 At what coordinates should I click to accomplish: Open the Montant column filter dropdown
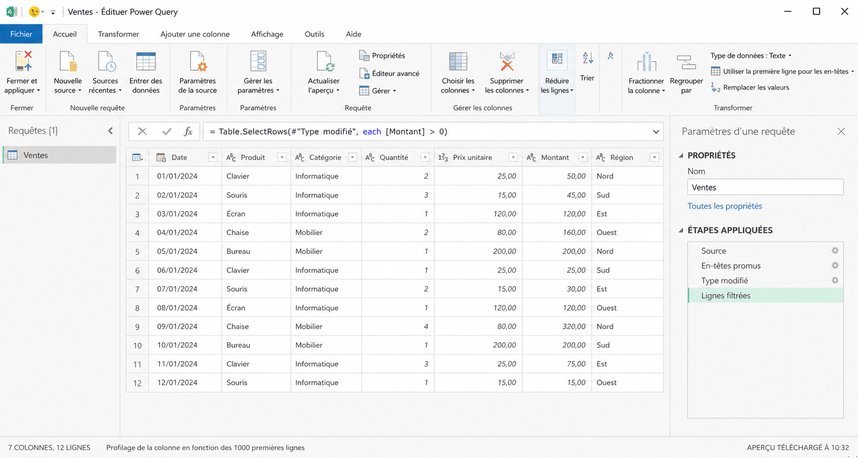583,158
